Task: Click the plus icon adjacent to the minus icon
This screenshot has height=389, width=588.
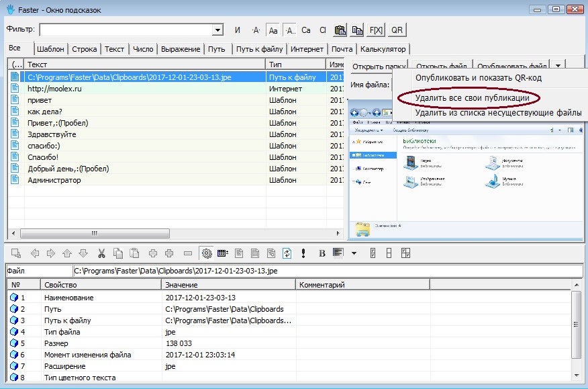Action: 169,253
